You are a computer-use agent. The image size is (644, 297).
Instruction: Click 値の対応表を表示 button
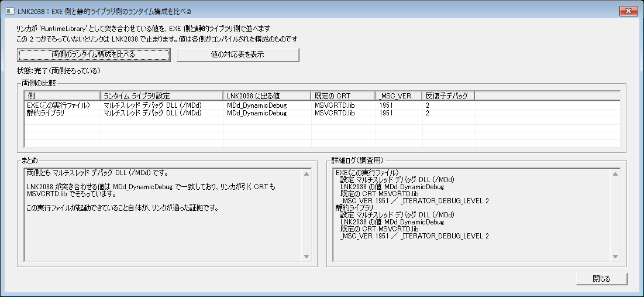(238, 54)
